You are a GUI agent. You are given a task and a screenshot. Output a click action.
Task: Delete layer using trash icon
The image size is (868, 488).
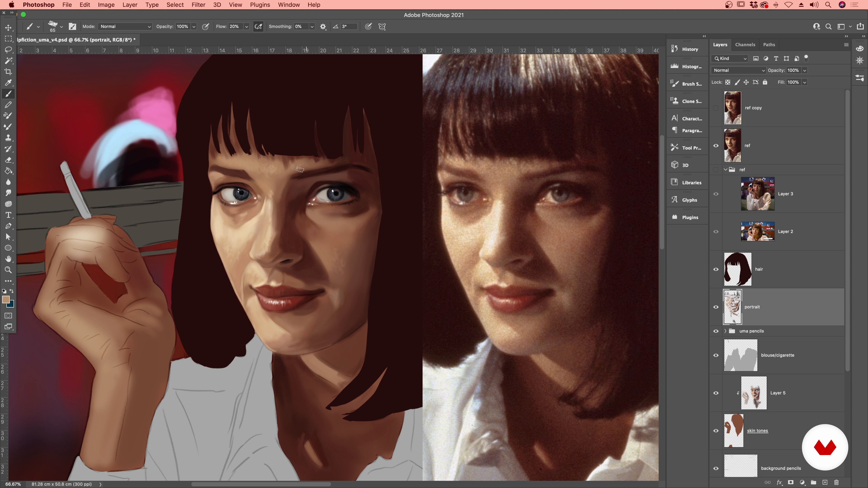[836, 482]
